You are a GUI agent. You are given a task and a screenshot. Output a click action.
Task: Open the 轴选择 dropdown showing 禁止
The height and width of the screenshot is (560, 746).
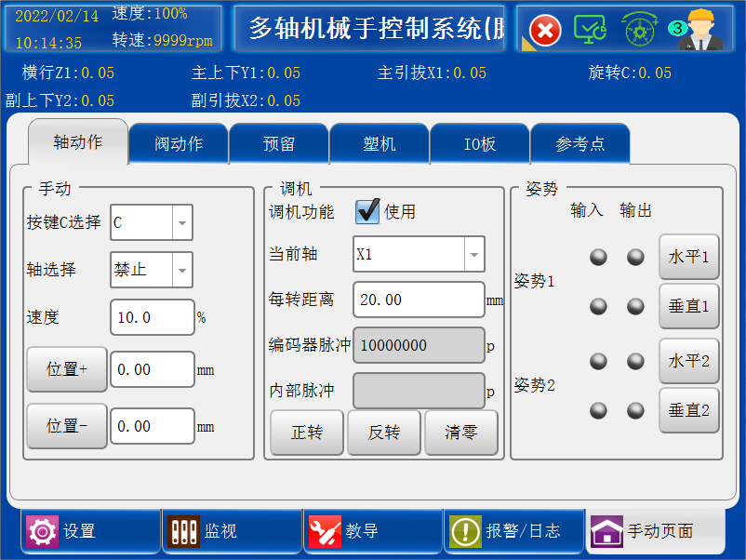click(x=182, y=270)
